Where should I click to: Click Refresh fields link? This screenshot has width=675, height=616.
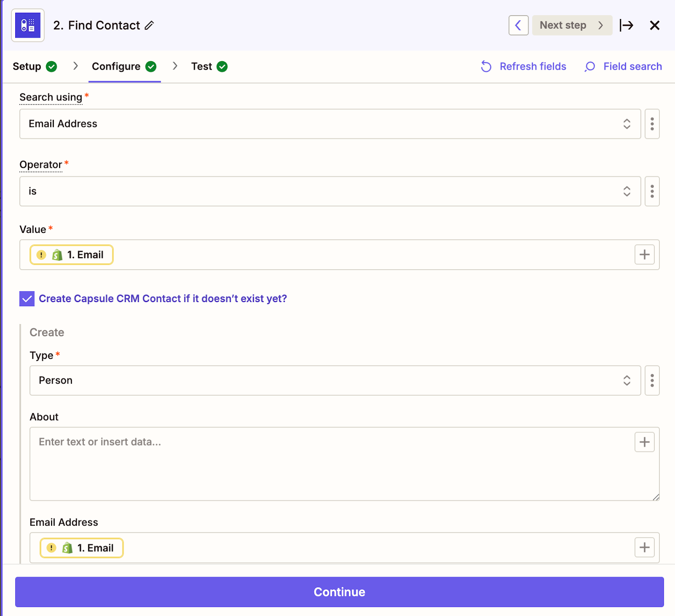(524, 67)
